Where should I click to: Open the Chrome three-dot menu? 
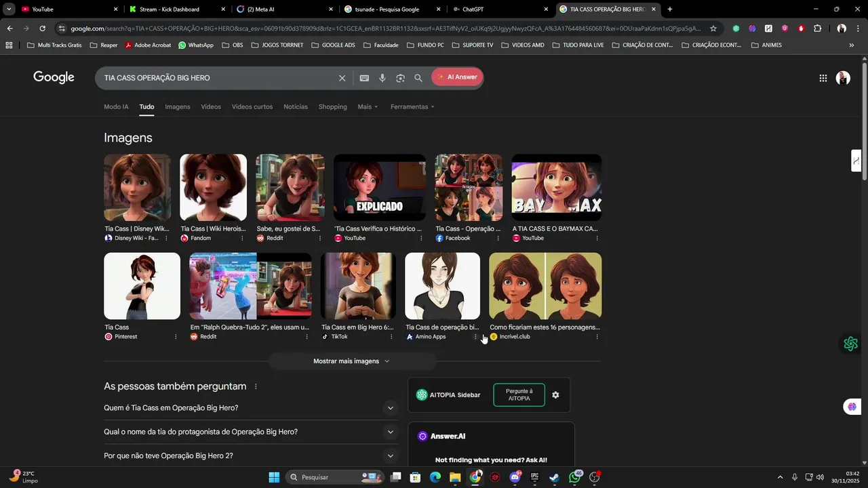click(x=858, y=28)
